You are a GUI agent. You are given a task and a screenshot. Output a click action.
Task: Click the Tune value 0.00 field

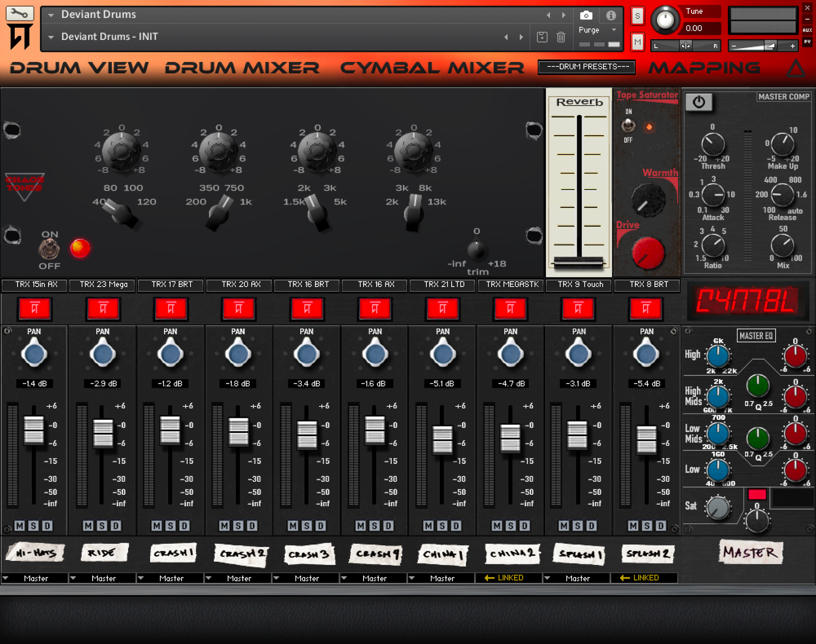(701, 28)
